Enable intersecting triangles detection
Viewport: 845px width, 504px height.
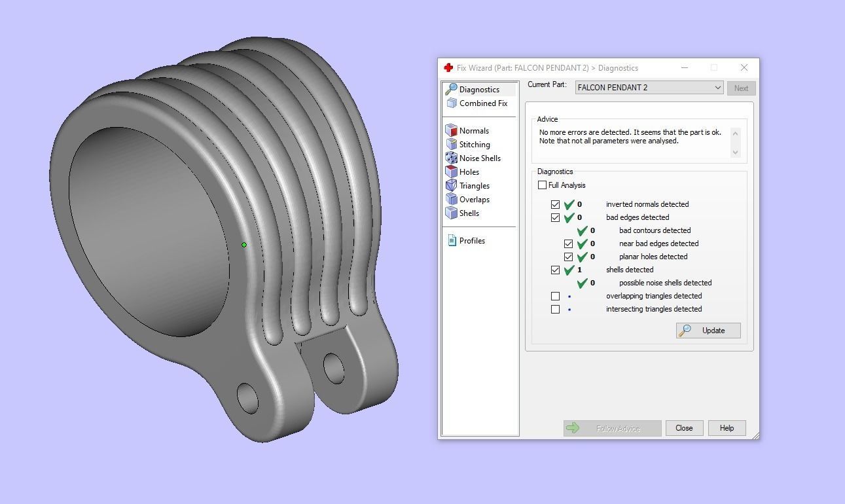point(555,309)
